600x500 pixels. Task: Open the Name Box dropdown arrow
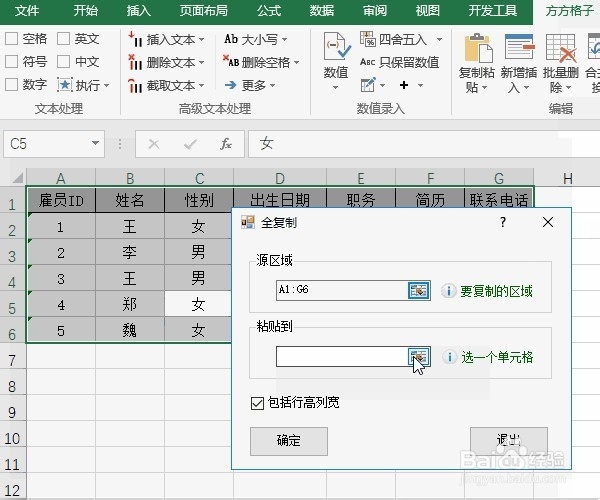tap(95, 143)
